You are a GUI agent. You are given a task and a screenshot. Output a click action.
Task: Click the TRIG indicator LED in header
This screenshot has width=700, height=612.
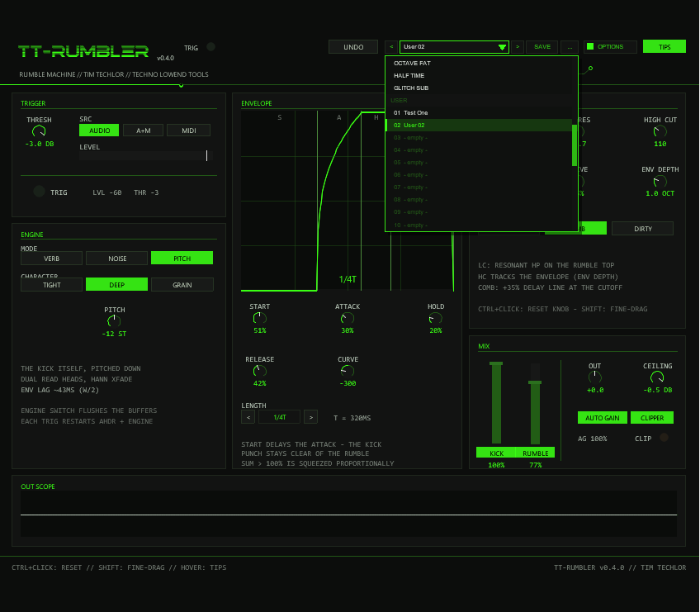210,47
